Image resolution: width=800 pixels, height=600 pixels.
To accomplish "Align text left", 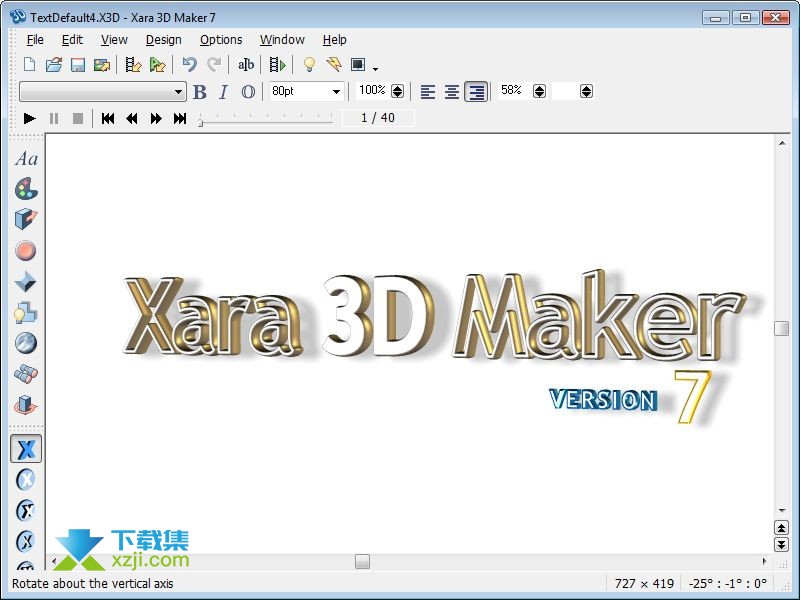I will (x=428, y=92).
